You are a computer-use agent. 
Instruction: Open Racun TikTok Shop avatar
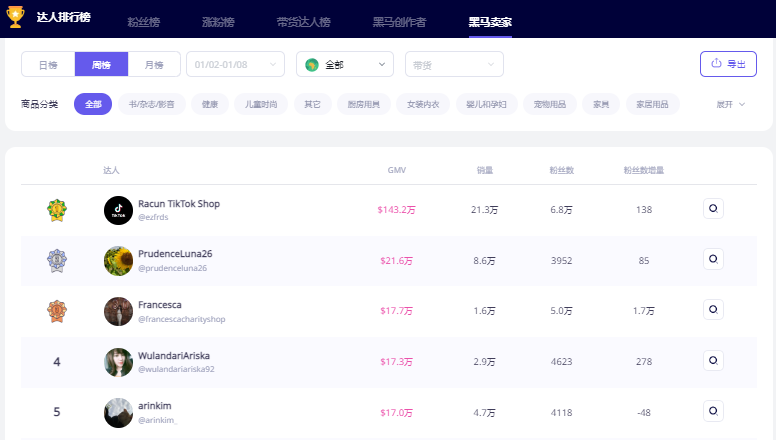[x=118, y=210]
